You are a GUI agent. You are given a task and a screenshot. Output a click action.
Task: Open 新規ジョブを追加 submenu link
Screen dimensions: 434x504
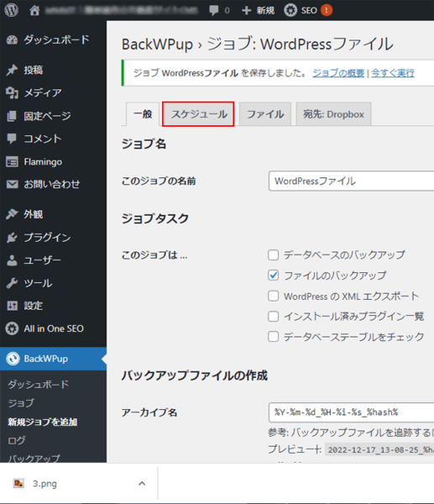[43, 422]
